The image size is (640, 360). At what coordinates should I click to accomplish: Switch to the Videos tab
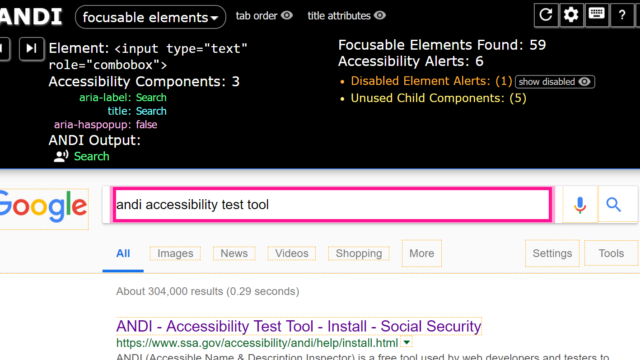[291, 253]
